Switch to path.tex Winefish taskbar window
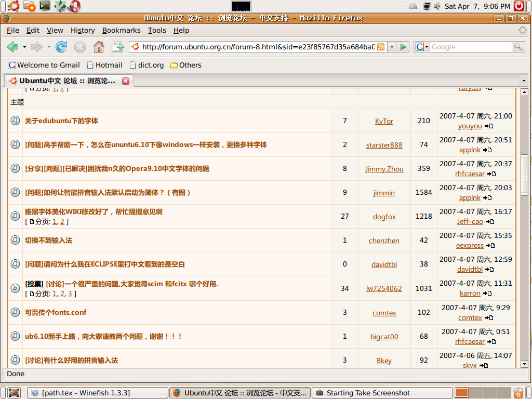This screenshot has width=532, height=399. point(97,393)
